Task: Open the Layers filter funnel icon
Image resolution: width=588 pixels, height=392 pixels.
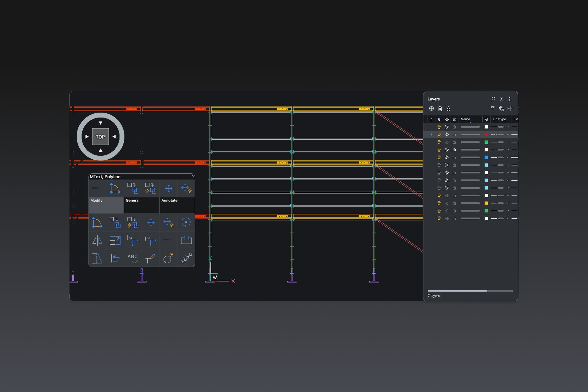Action: [x=492, y=108]
